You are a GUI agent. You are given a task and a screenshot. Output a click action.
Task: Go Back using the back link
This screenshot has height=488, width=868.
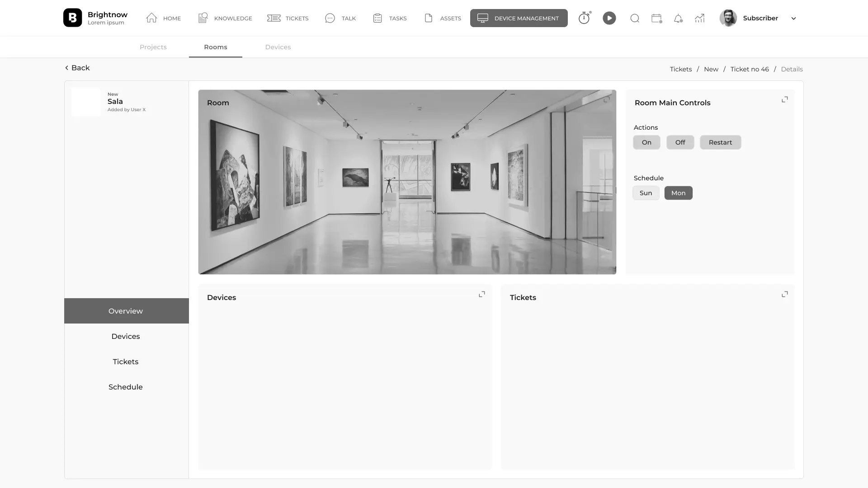pyautogui.click(x=77, y=68)
